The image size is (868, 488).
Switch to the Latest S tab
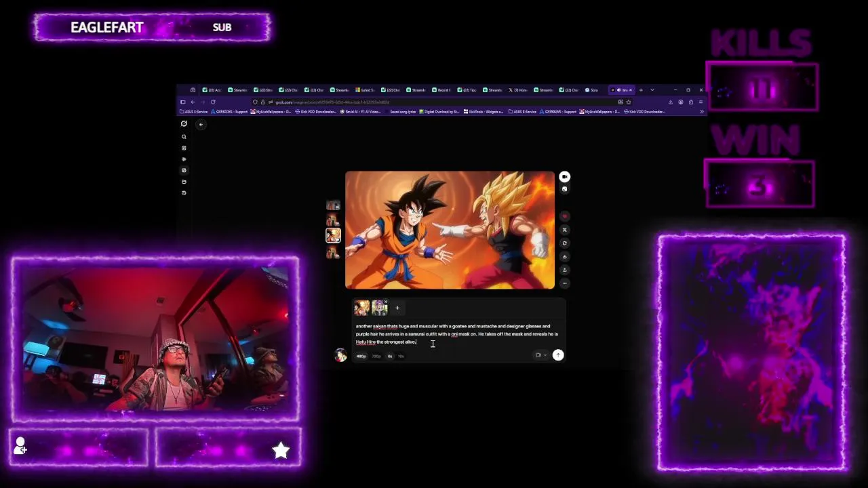(365, 90)
